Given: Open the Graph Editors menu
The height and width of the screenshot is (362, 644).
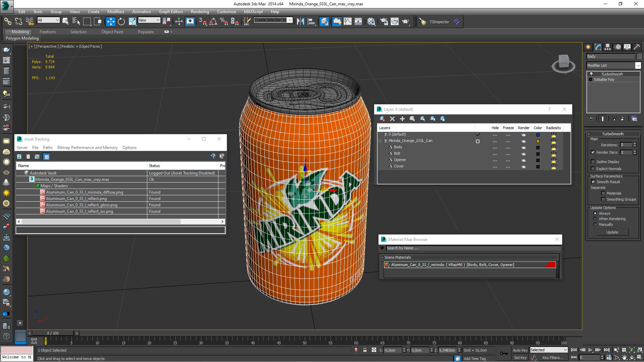Looking at the screenshot, I should (171, 11).
